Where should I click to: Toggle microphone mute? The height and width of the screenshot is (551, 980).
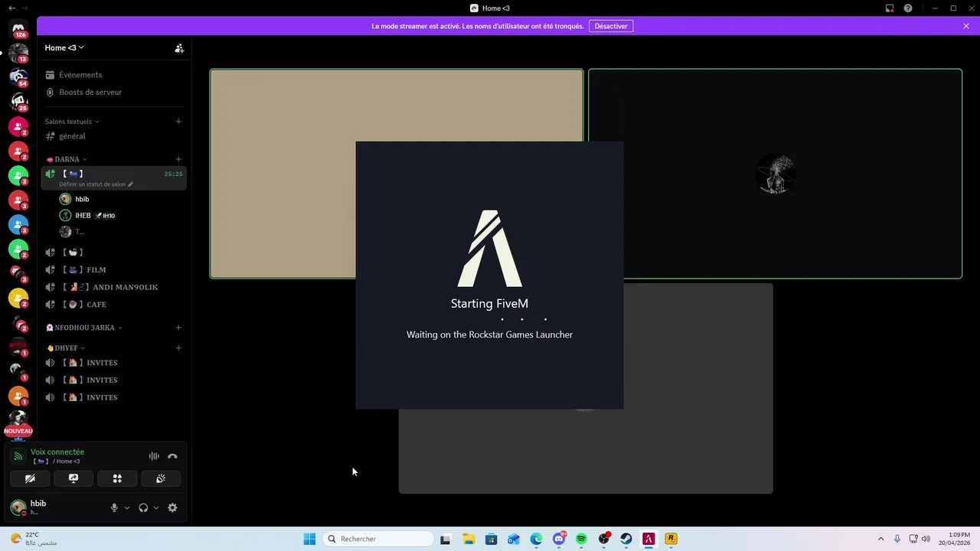(x=114, y=507)
